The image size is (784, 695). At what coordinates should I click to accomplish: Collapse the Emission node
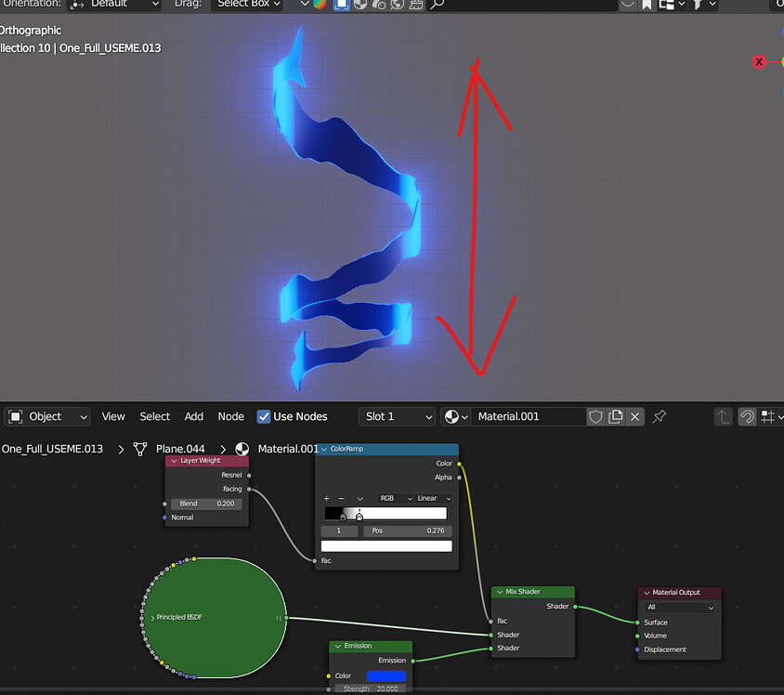(x=338, y=646)
